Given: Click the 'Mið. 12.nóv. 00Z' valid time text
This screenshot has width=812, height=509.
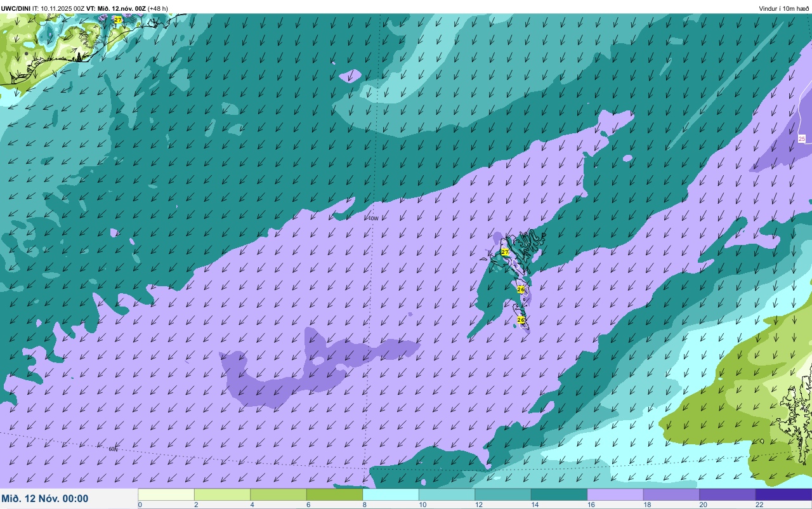Looking at the screenshot, I should pos(122,8).
